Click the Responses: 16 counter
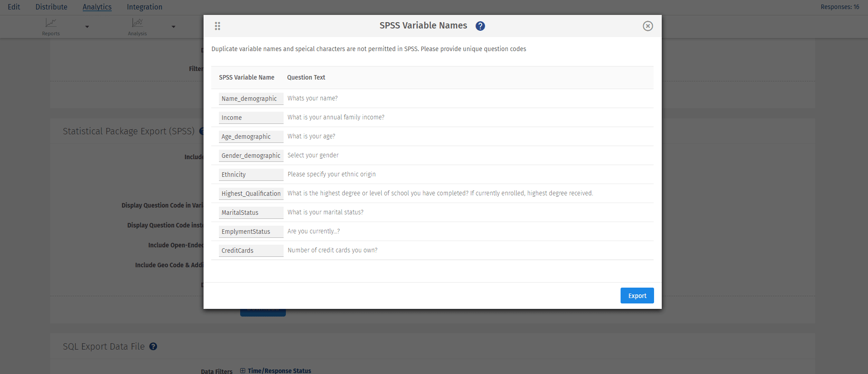 (x=840, y=7)
